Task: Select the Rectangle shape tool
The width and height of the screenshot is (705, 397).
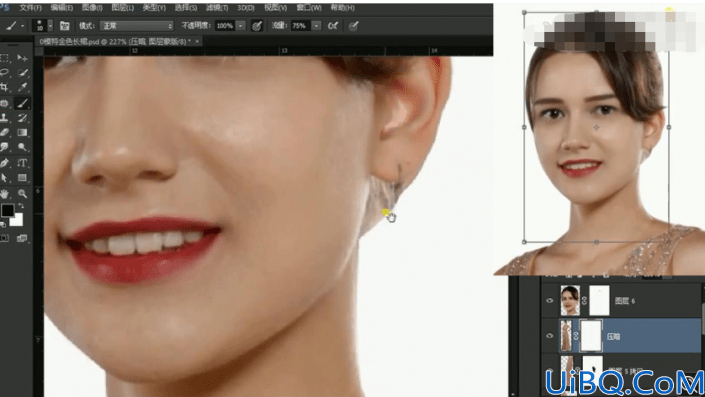Action: (22, 178)
